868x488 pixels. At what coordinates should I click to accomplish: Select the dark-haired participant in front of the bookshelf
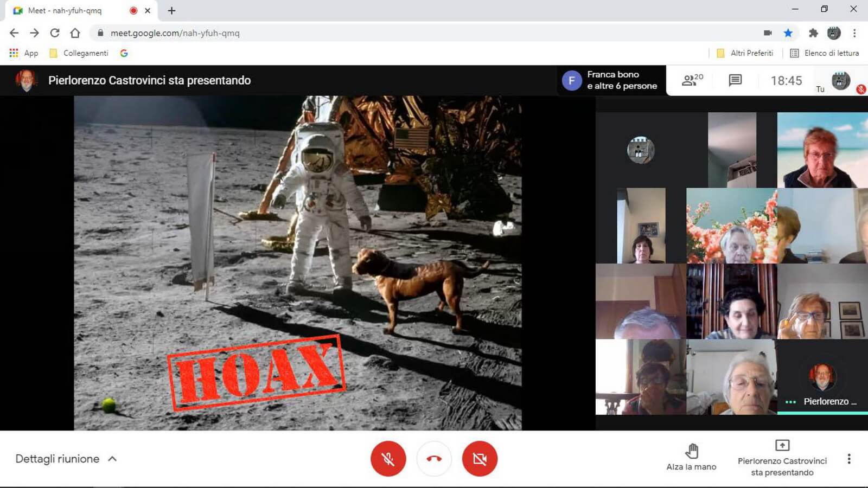(x=732, y=301)
